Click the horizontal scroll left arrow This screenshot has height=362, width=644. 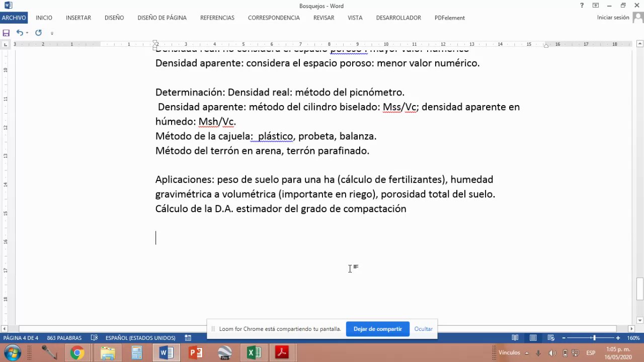pyautogui.click(x=5, y=328)
